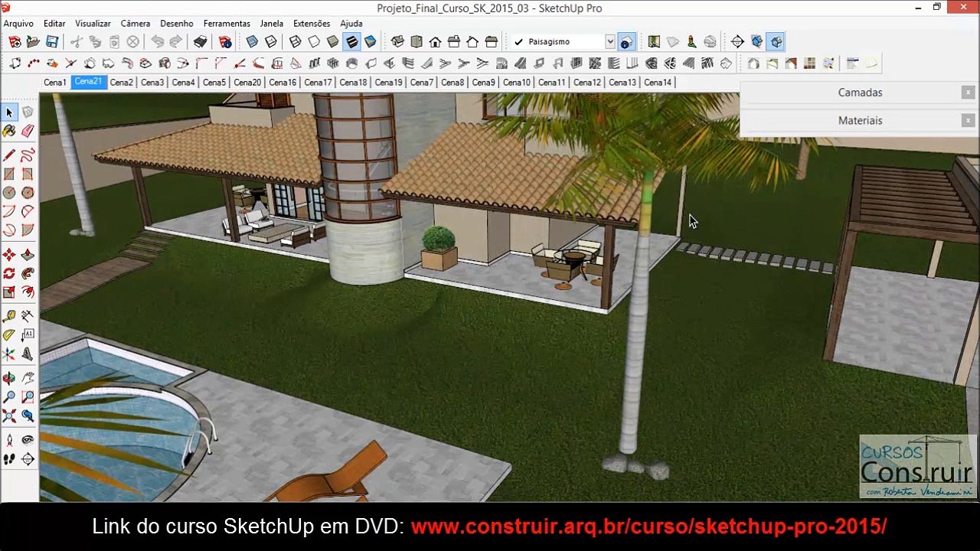Image resolution: width=980 pixels, height=551 pixels.
Task: Click the Print icon in toolbar
Action: pos(201,41)
